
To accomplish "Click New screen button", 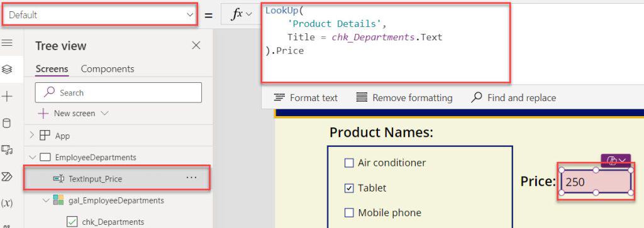I will coord(67,113).
